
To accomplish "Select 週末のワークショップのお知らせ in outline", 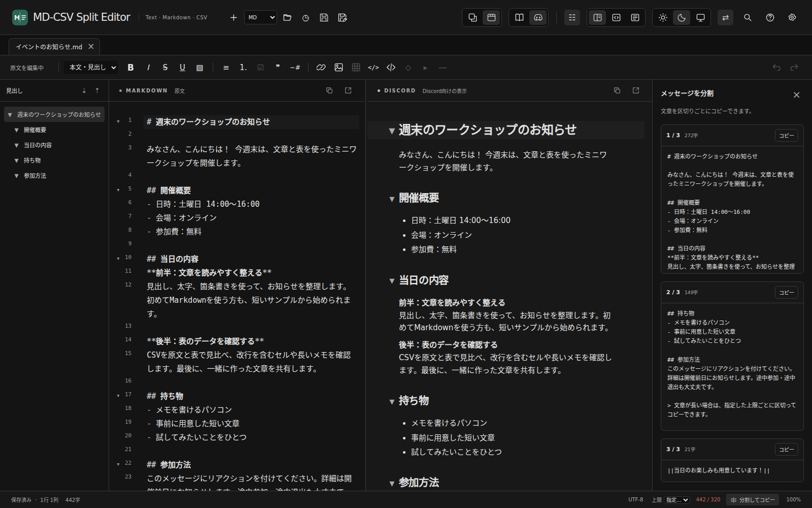I will coord(54,114).
